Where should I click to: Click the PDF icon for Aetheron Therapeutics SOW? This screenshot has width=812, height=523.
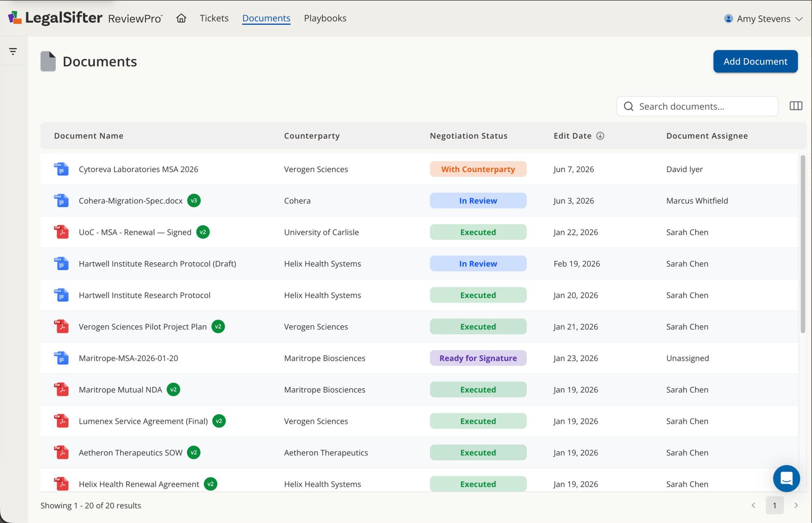[61, 452]
